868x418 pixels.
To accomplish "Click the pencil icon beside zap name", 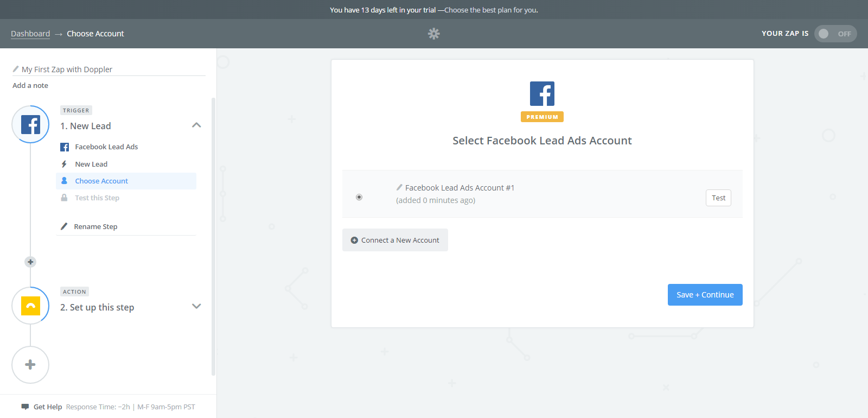I will click(16, 69).
